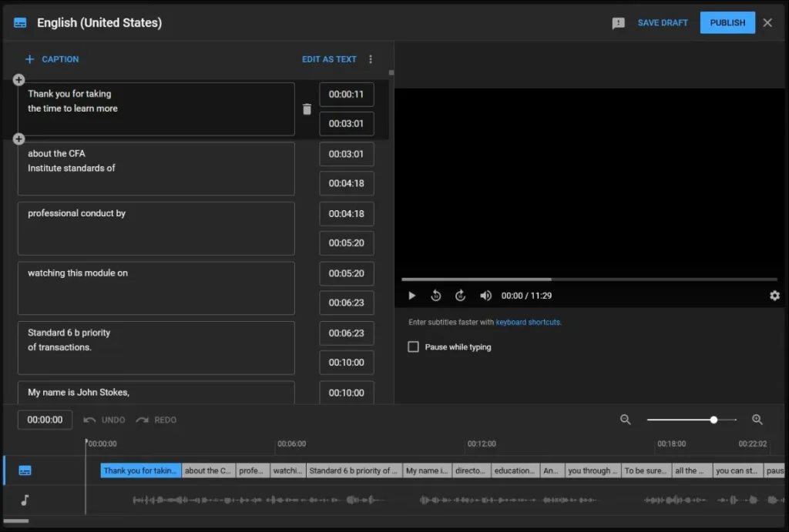Viewport: 789px width, 532px height.
Task: Seek on the video progress bar
Action: (589, 279)
